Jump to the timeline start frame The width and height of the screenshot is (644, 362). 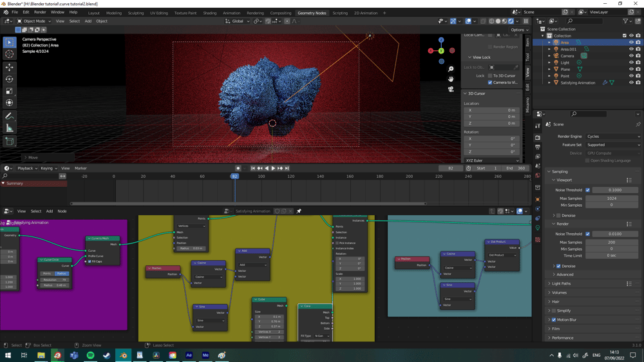(x=253, y=168)
